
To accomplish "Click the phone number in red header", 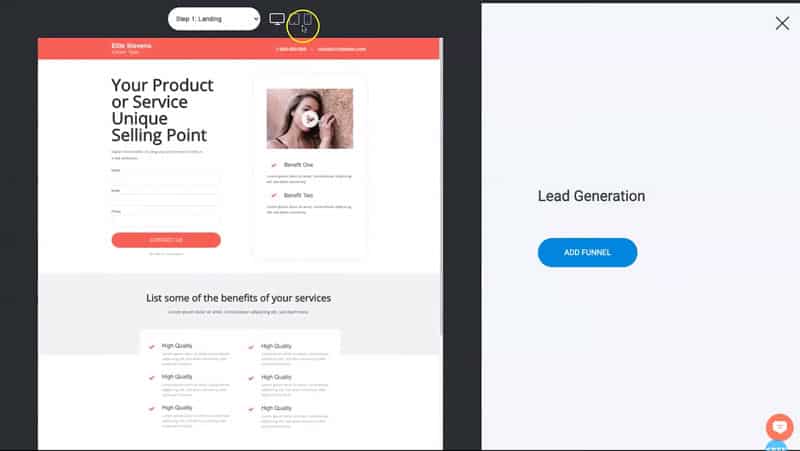I will pyautogui.click(x=291, y=49).
